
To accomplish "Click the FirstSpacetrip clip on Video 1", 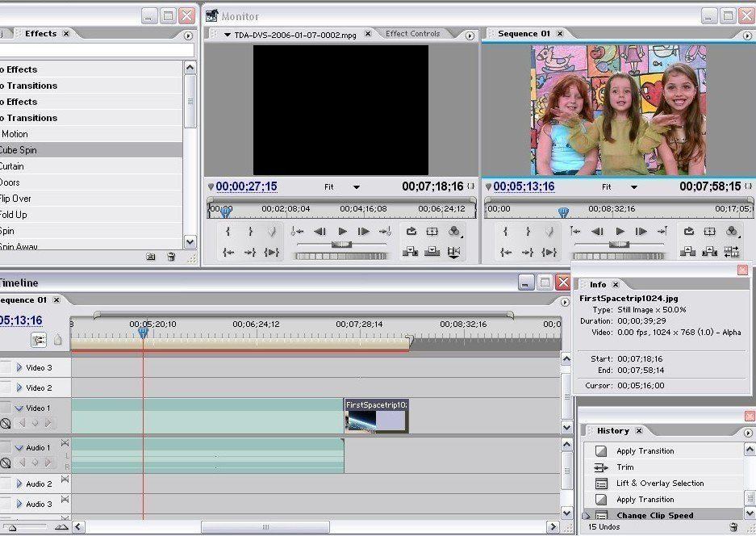I will 376,416.
